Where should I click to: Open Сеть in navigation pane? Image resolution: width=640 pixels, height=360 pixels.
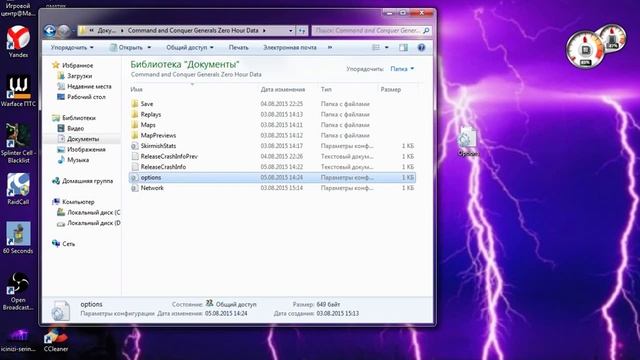pos(68,244)
